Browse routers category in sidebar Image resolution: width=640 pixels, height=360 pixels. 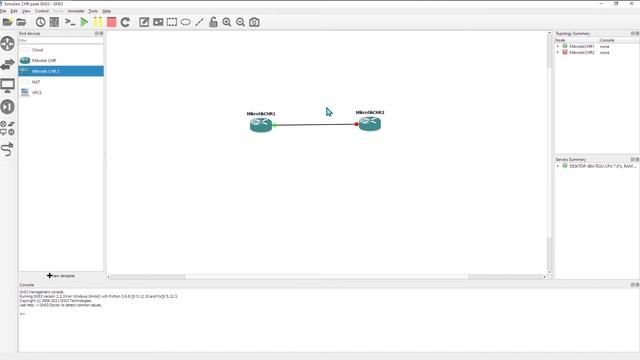(x=7, y=43)
